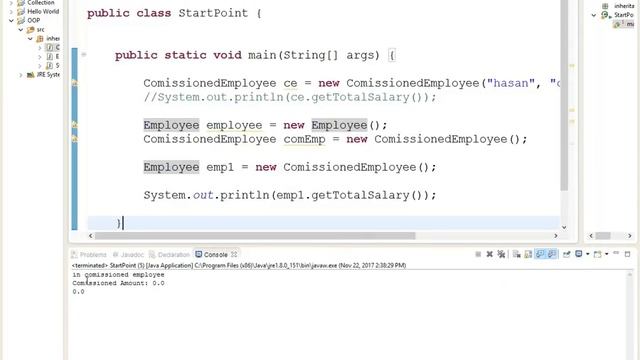This screenshot has width=640, height=360.
Task: Click warning marker beside Employee employee line
Action: (75, 124)
